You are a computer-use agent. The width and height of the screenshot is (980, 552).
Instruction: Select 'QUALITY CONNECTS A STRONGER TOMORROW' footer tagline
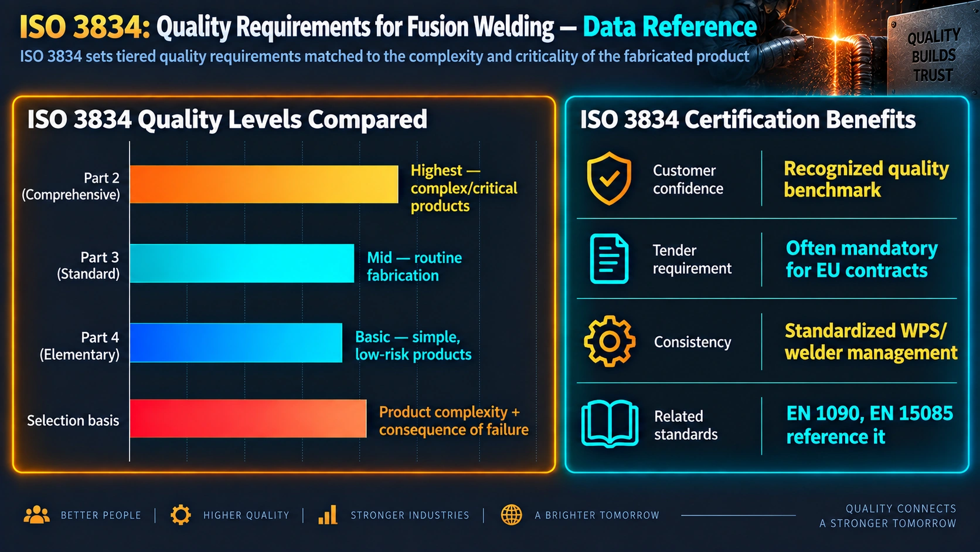tap(888, 516)
